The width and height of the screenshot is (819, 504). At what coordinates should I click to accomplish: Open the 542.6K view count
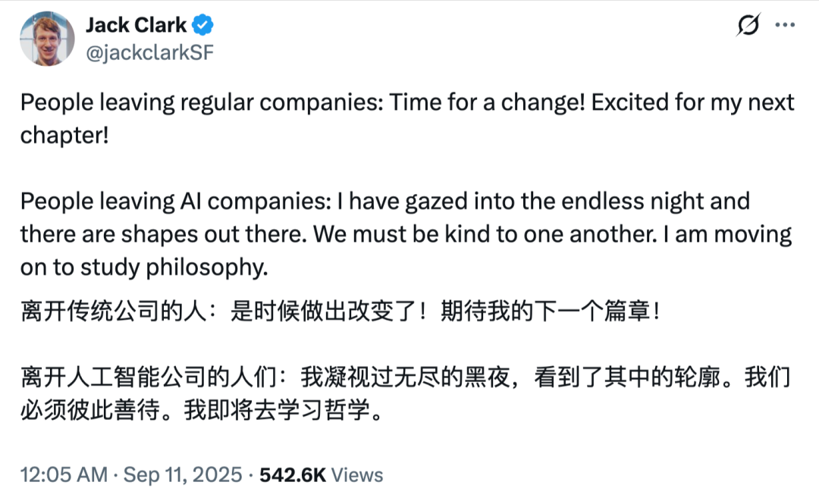pos(293,475)
